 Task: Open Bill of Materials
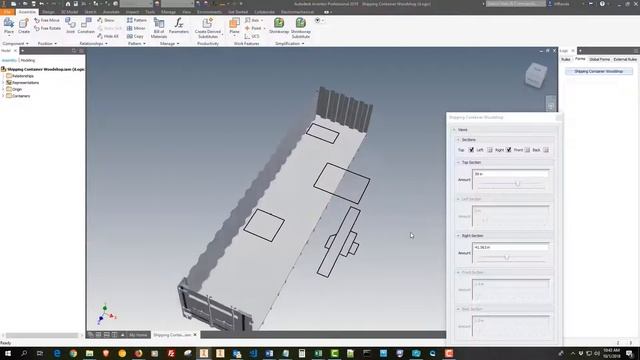[159, 28]
